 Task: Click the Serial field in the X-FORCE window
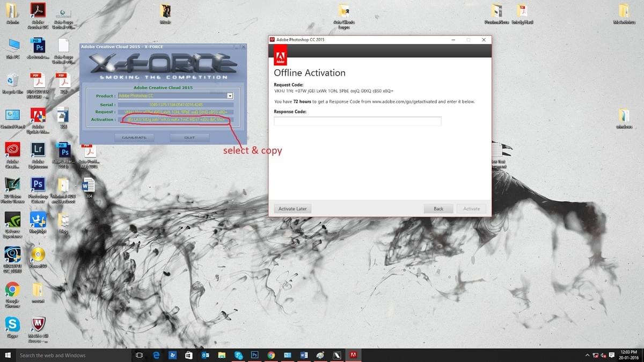pos(175,104)
